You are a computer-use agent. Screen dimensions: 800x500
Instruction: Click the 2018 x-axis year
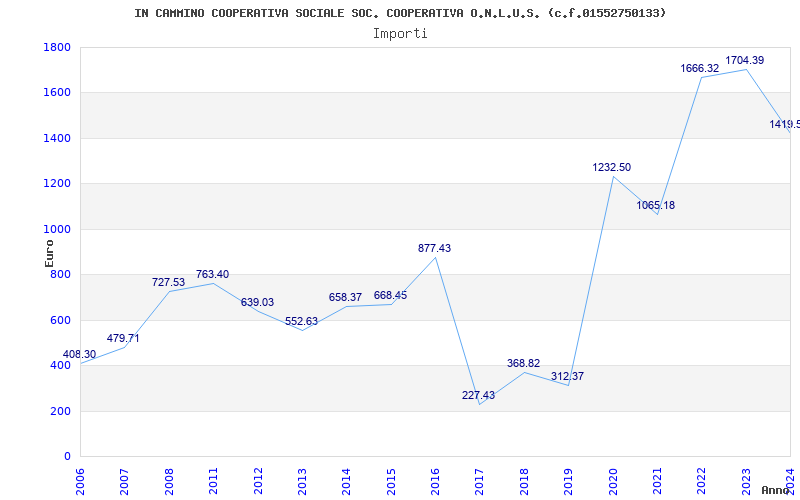click(x=524, y=481)
